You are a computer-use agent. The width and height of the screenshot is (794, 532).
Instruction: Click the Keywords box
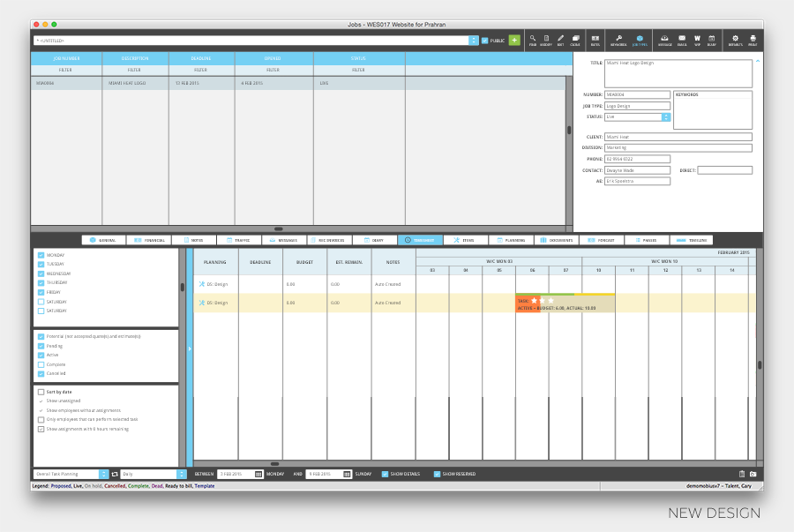tap(713, 110)
